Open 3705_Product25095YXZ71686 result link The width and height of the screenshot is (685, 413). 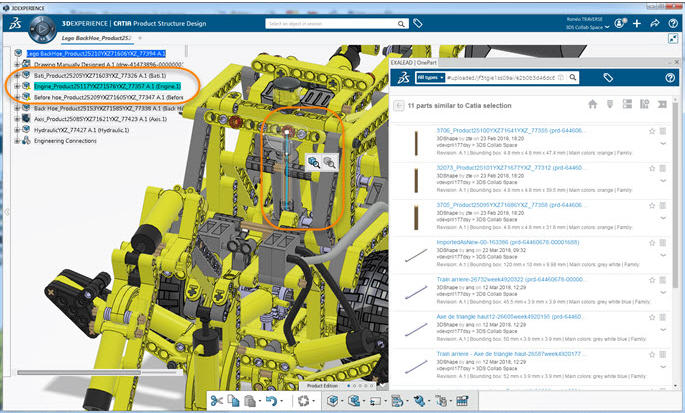pos(511,205)
